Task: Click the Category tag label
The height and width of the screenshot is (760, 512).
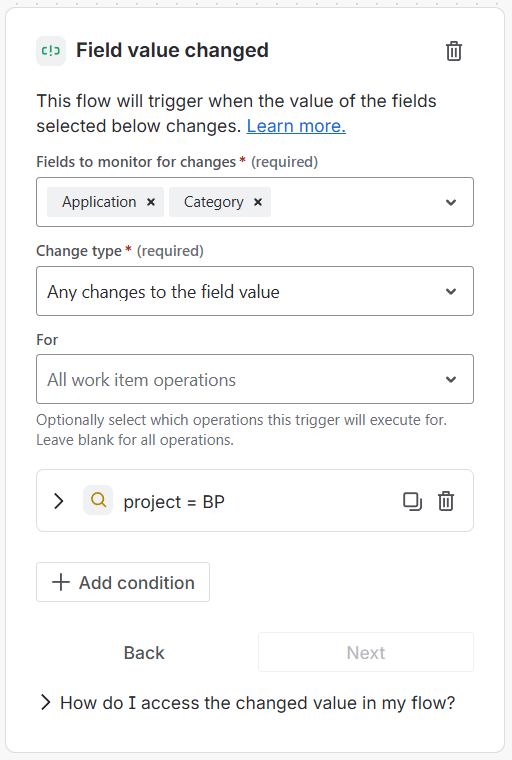Action: pyautogui.click(x=213, y=202)
